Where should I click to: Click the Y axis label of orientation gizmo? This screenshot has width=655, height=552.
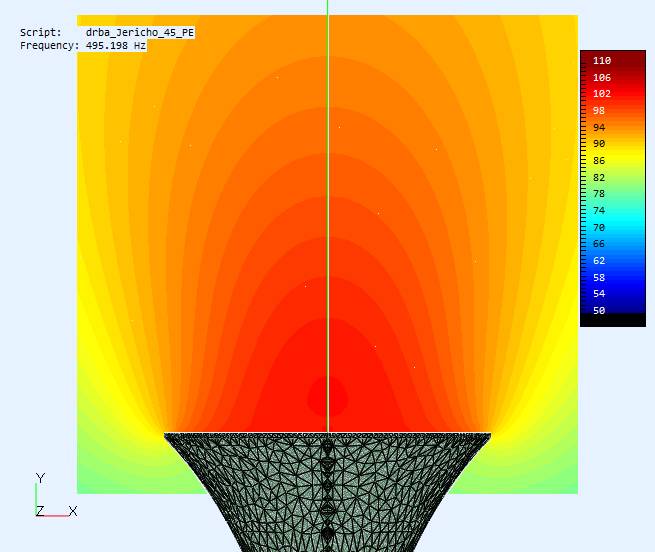tap(40, 478)
